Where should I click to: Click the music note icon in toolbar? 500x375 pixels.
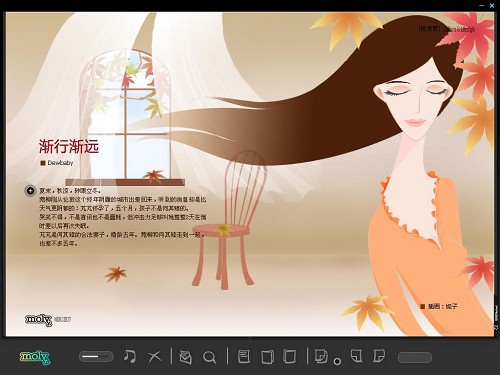coord(129,356)
